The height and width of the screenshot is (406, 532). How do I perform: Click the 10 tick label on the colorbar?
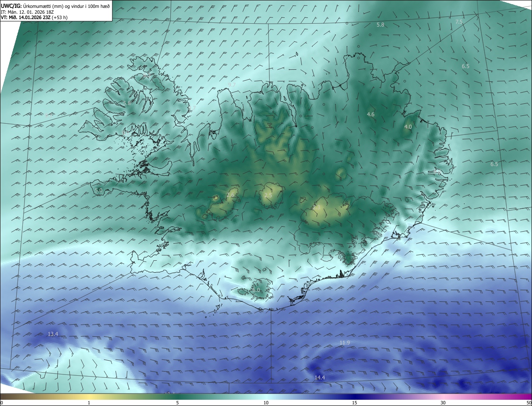tap(266, 403)
